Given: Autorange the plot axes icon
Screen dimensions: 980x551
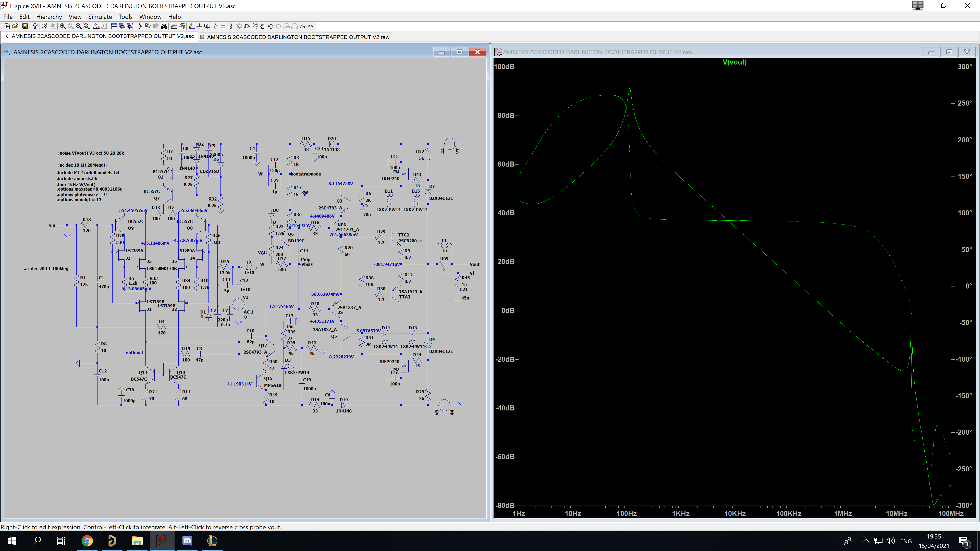Looking at the screenshot, I should [96, 26].
